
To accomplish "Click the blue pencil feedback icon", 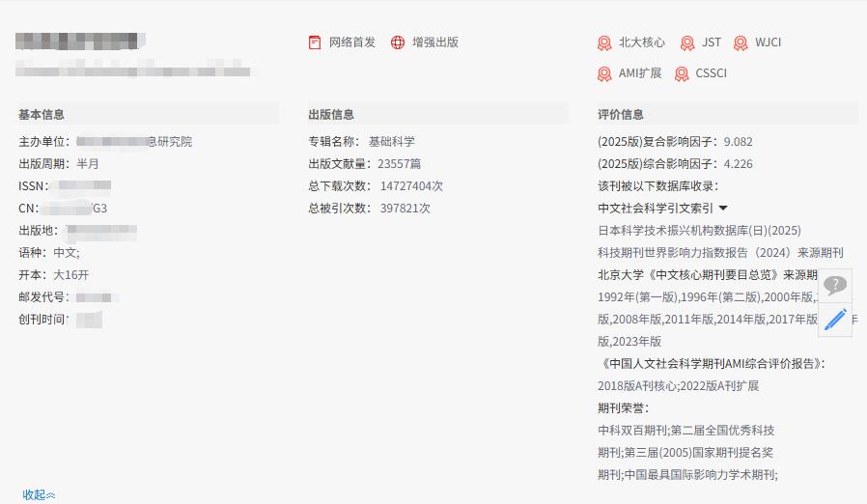I will point(835,320).
